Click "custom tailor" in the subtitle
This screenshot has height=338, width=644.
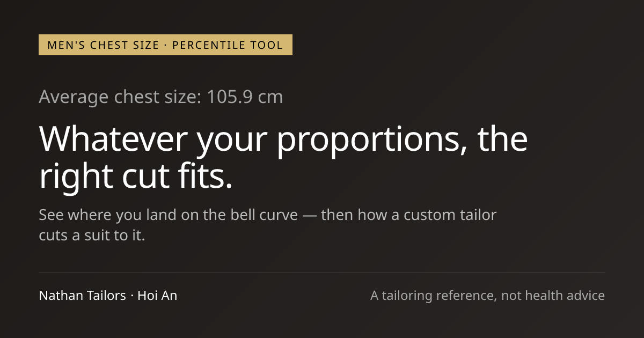pyautogui.click(x=450, y=215)
